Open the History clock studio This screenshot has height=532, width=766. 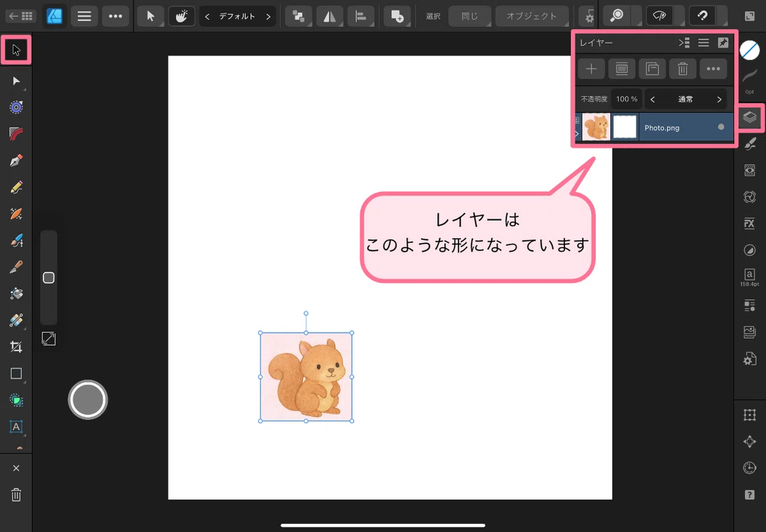pyautogui.click(x=749, y=468)
